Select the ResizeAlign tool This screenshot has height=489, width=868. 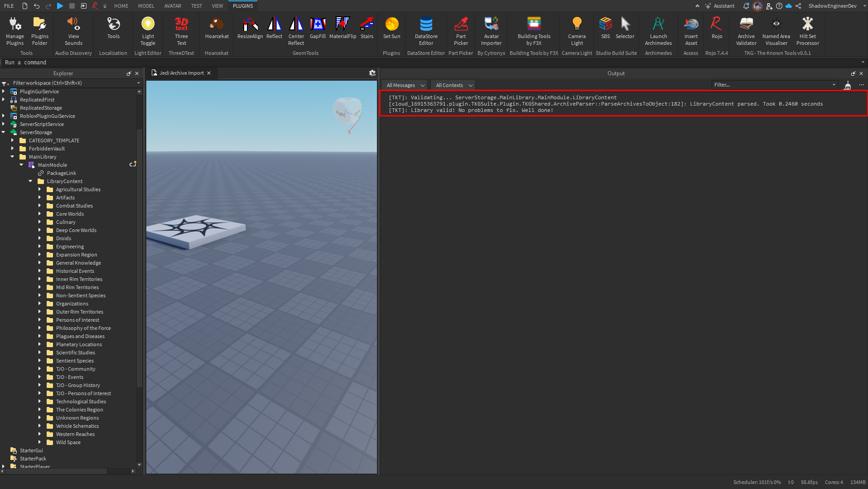tap(250, 28)
